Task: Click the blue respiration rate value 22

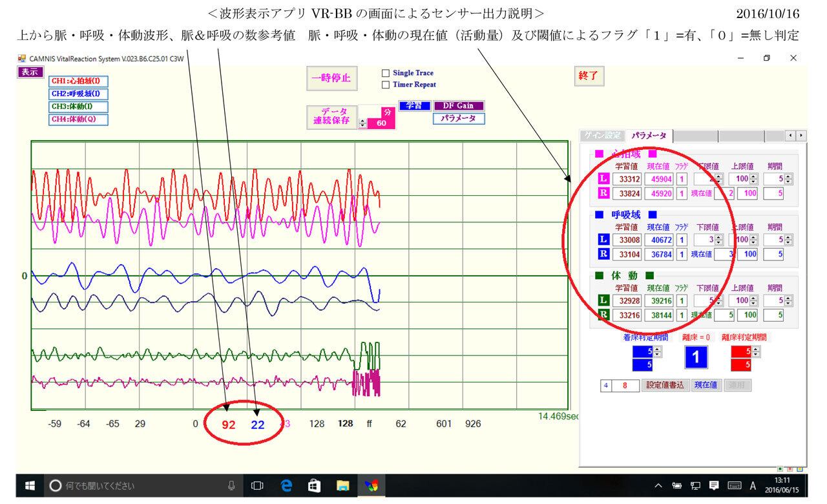Action: click(x=258, y=425)
